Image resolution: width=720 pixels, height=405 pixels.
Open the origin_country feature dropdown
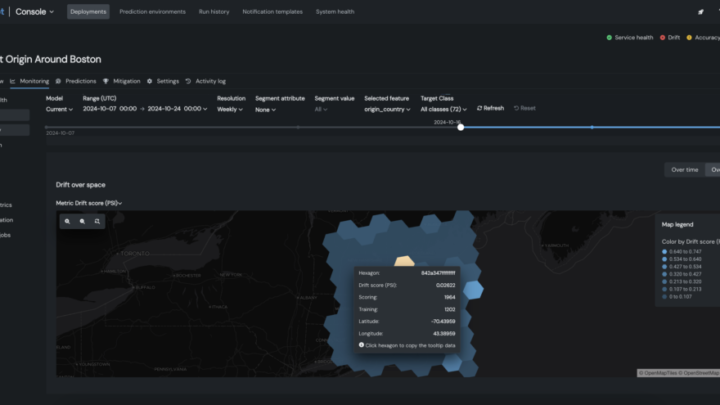[x=387, y=109]
